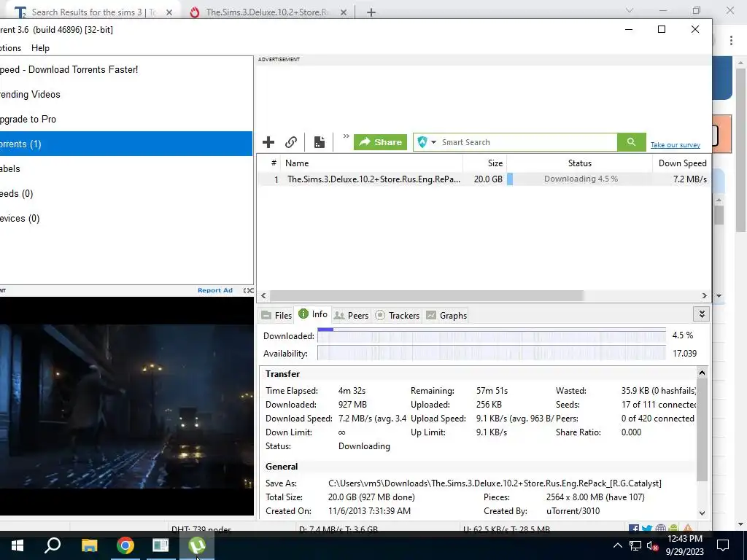Click the warning triangle status icon

pos(688,528)
